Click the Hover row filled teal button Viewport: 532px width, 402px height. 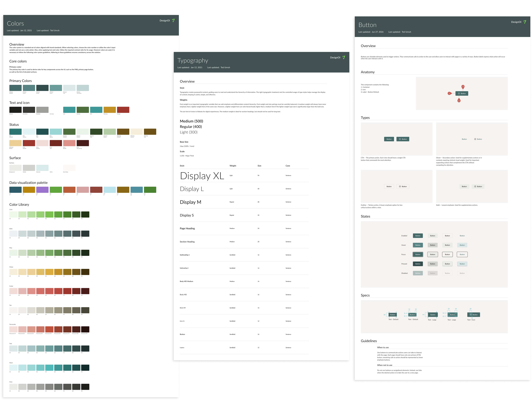coord(418,245)
